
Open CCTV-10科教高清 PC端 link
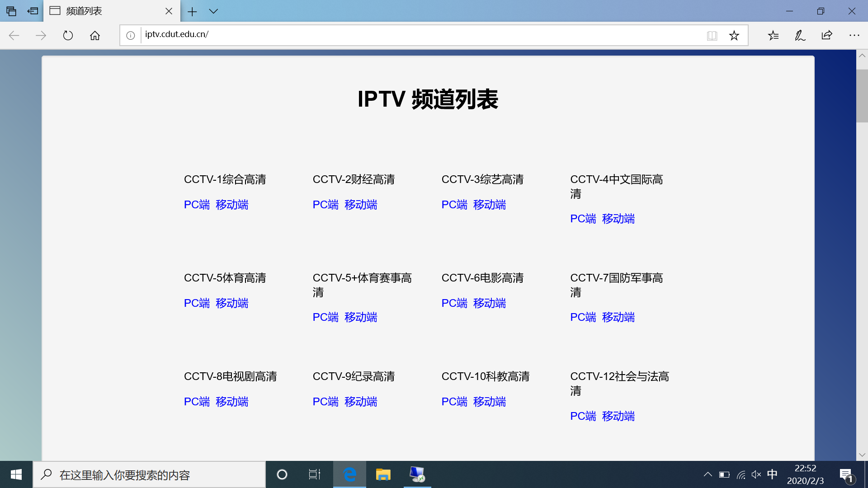(x=454, y=402)
